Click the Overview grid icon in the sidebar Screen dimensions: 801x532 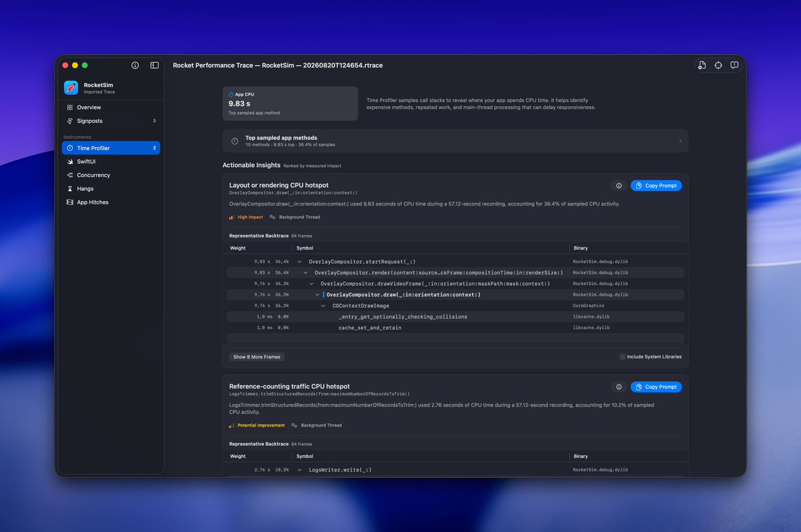(70, 107)
